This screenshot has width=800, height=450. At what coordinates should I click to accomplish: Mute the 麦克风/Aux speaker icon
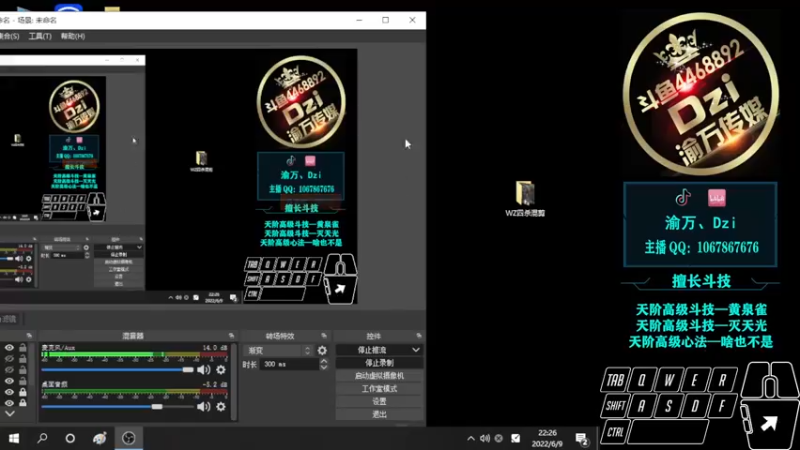(203, 369)
